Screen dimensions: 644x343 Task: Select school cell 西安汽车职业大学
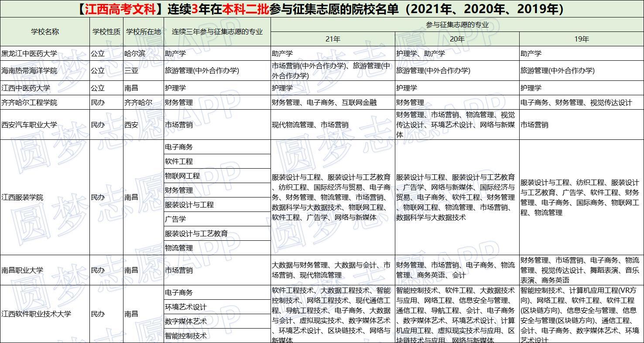point(45,125)
